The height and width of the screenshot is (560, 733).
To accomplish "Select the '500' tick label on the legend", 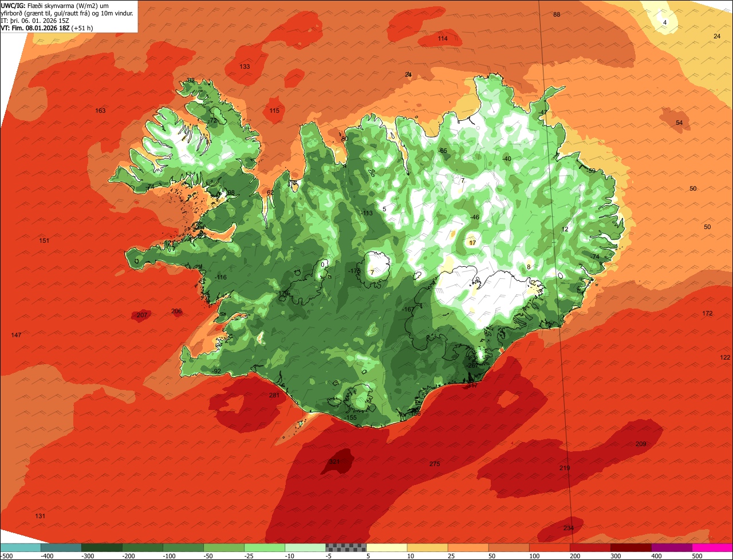I will tap(697, 555).
